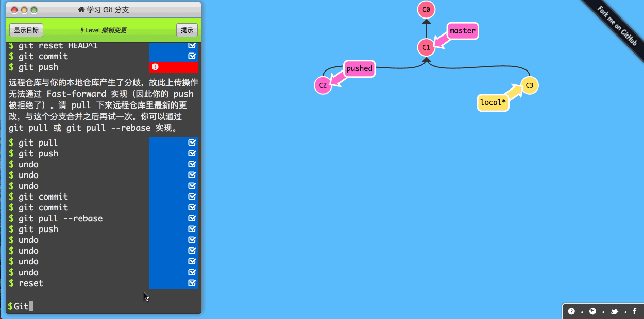
Task: Click the 提示 hint button
Action: [x=187, y=30]
